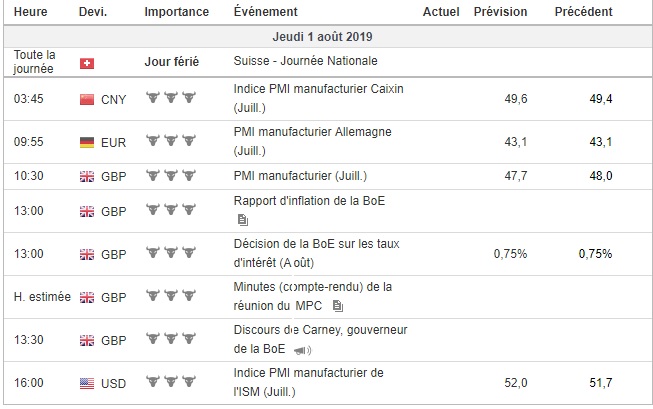The image size is (653, 409).
Task: Click importance bulls on Germany PMI row
Action: coord(167,143)
